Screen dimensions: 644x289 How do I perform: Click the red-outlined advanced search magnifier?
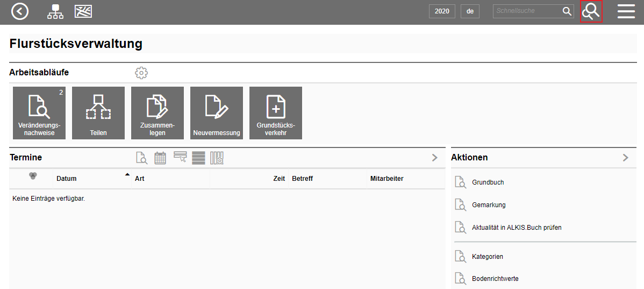pos(591,11)
